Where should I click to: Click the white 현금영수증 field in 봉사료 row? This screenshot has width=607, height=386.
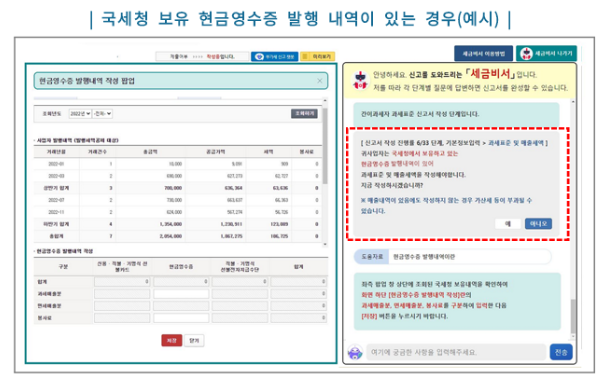click(181, 318)
